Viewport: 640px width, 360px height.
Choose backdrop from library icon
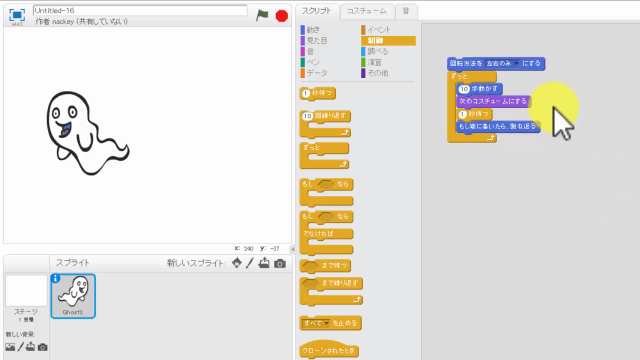click(x=10, y=347)
